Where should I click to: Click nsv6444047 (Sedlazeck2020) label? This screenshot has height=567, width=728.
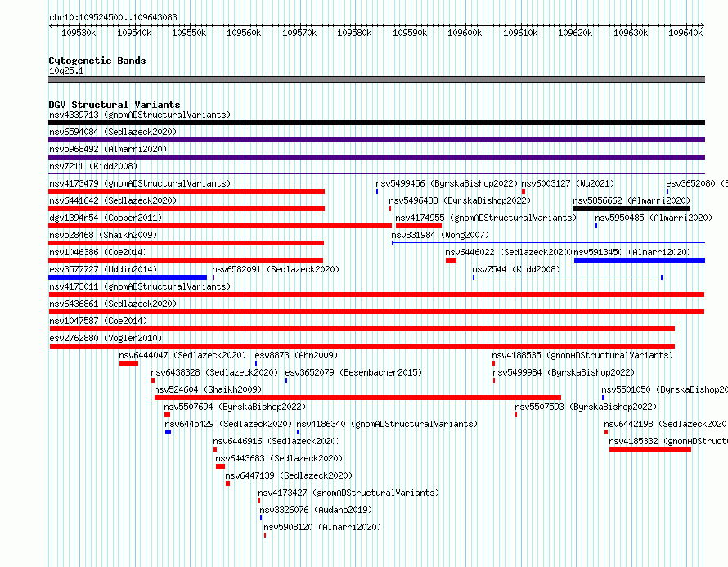click(x=182, y=355)
